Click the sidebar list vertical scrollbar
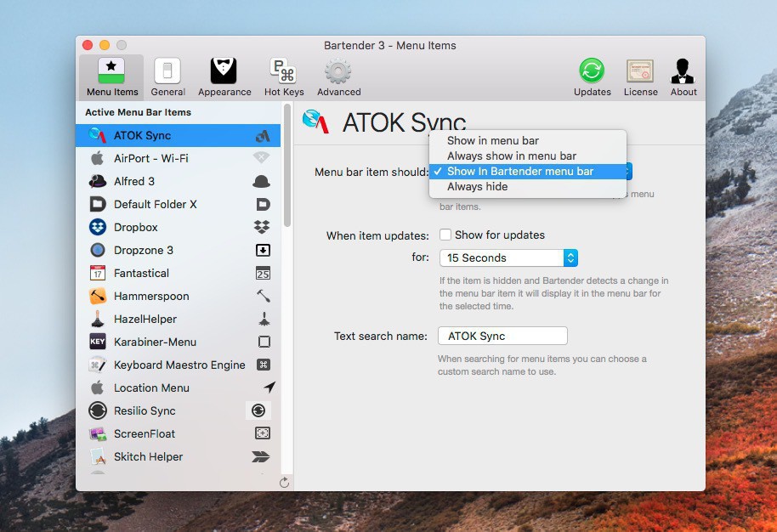 point(287,170)
